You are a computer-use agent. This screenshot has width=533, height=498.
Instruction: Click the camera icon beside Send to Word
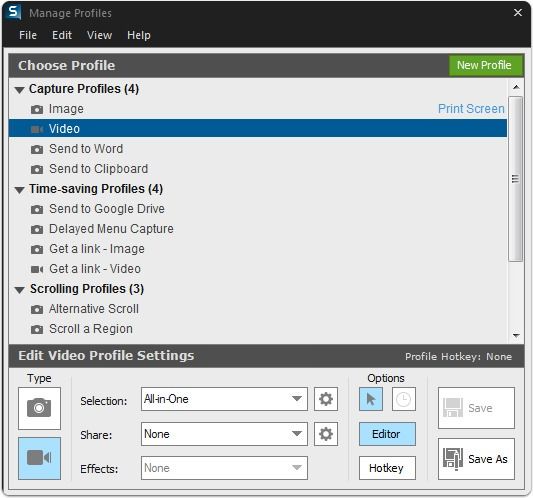(37, 150)
